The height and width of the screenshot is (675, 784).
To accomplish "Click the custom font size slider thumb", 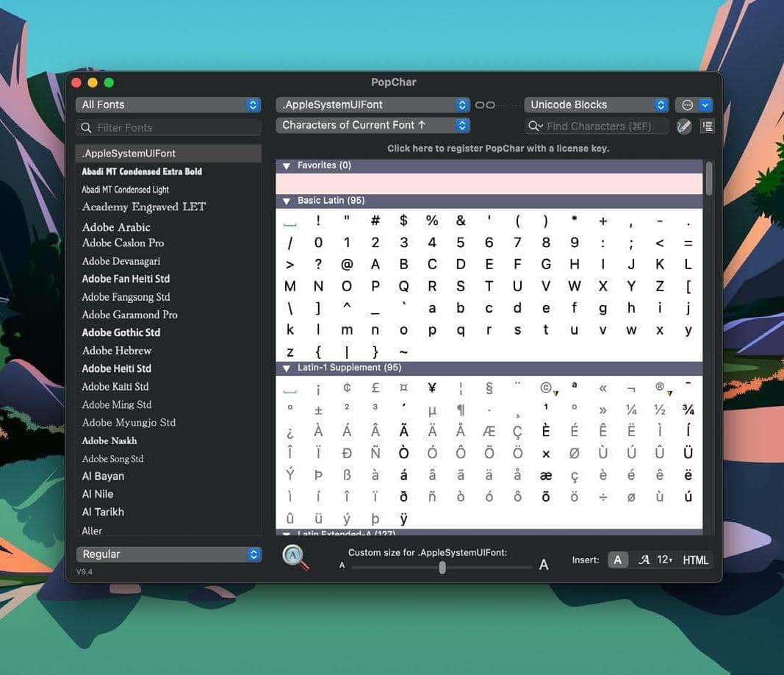I will point(442,567).
